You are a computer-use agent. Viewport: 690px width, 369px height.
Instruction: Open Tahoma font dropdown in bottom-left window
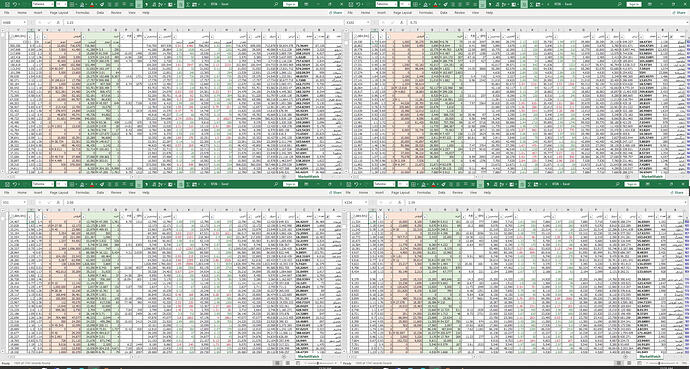click(43, 184)
